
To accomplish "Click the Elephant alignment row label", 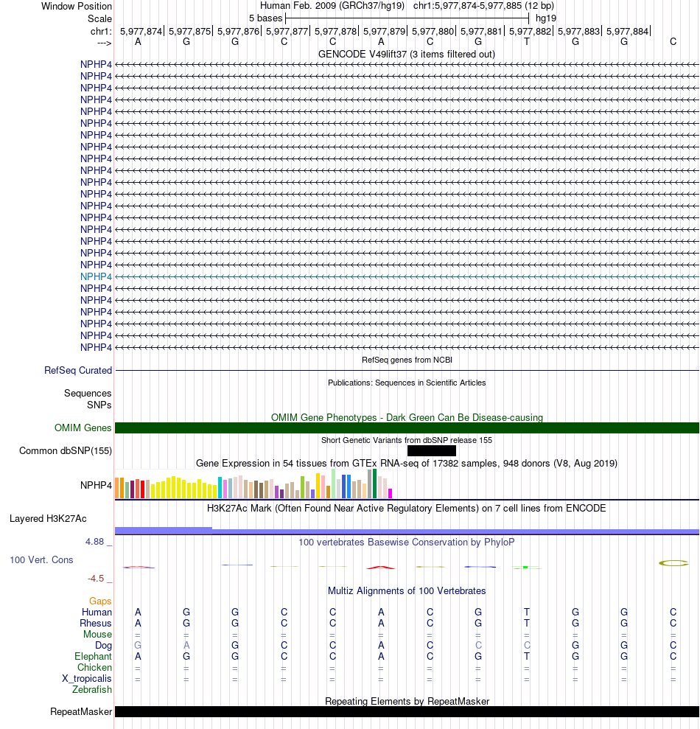I will (x=93, y=657).
